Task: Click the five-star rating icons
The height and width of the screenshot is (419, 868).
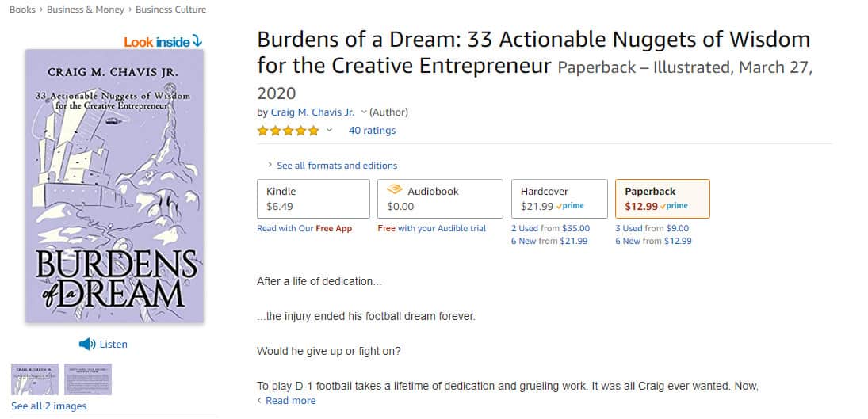Action: point(288,131)
